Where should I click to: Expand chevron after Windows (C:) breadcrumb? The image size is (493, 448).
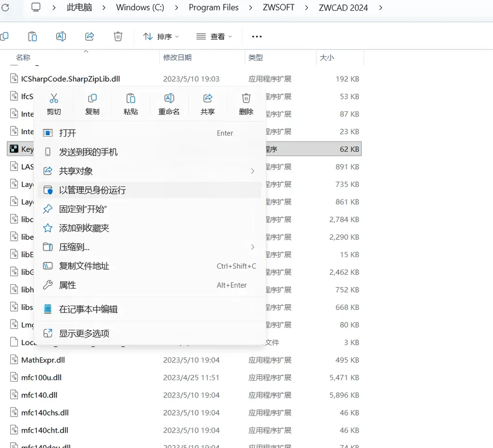(x=176, y=8)
